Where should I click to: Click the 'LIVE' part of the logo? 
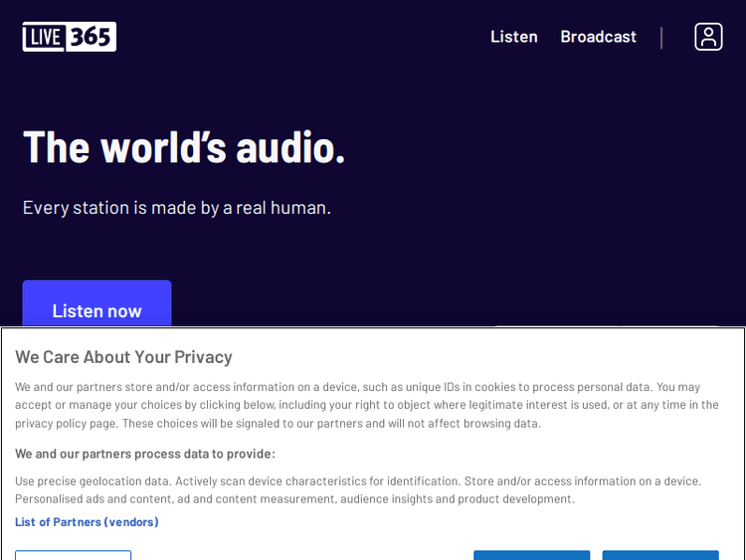(45, 37)
